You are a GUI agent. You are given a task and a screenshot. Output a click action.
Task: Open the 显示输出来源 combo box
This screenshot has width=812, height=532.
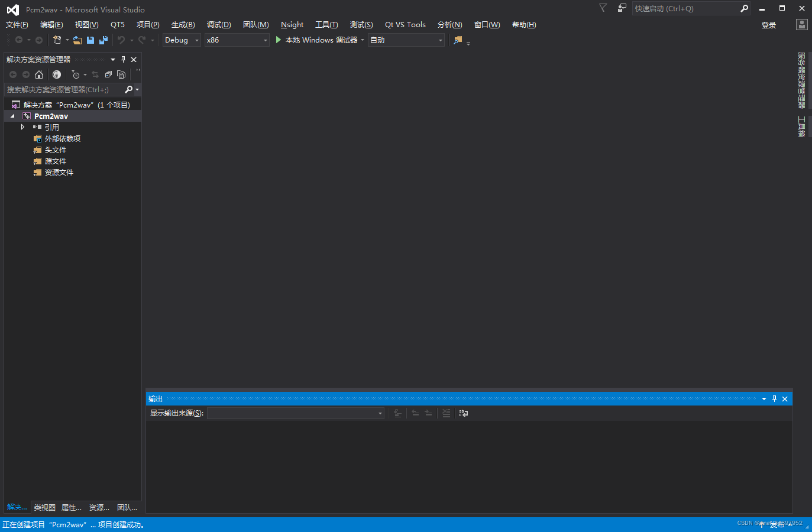296,413
